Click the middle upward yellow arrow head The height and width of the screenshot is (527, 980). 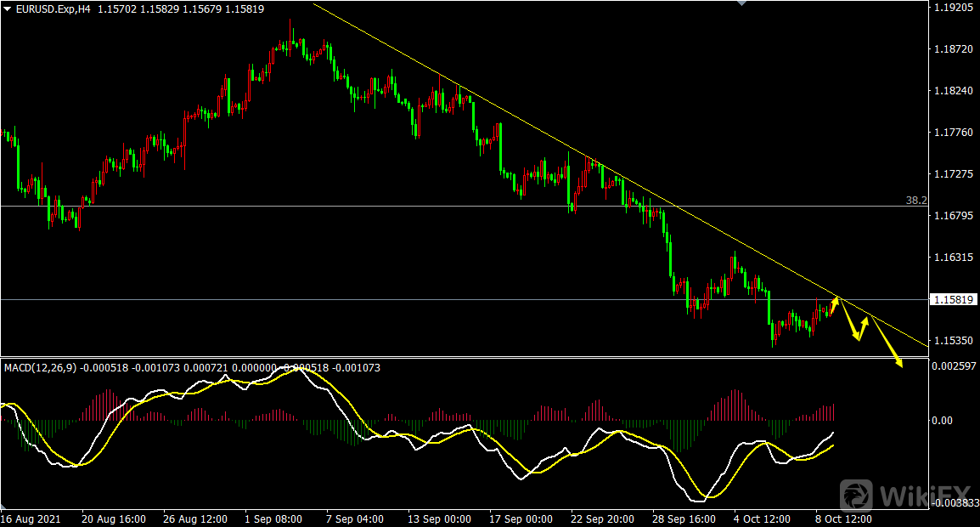[x=865, y=320]
